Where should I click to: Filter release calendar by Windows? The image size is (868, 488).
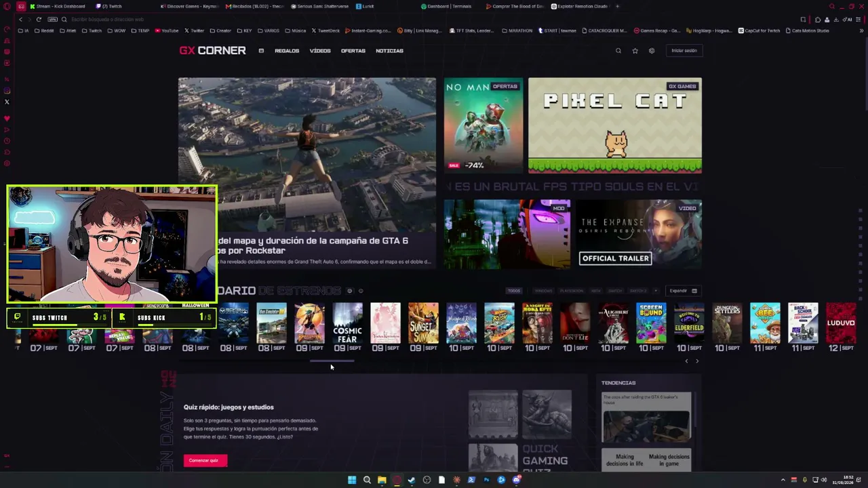(543, 291)
